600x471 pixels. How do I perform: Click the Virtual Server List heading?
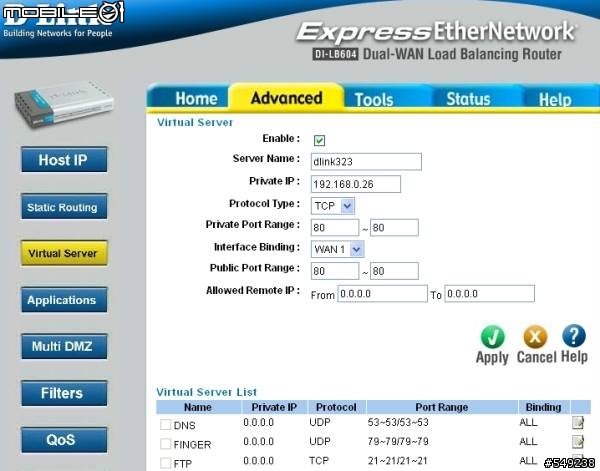(x=207, y=392)
